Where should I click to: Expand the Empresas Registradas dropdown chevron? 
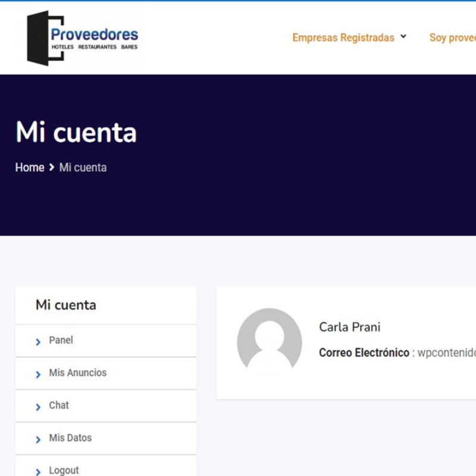click(403, 37)
